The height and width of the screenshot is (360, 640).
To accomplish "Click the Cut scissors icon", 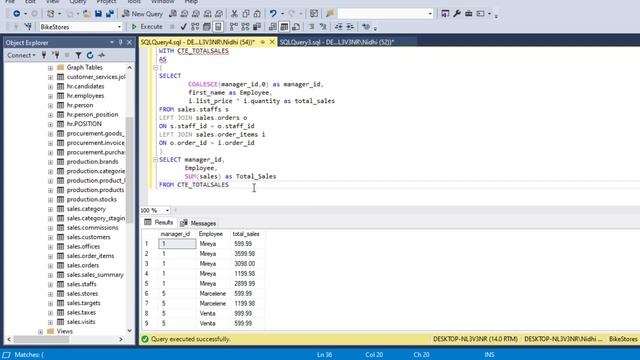I will (x=234, y=13).
